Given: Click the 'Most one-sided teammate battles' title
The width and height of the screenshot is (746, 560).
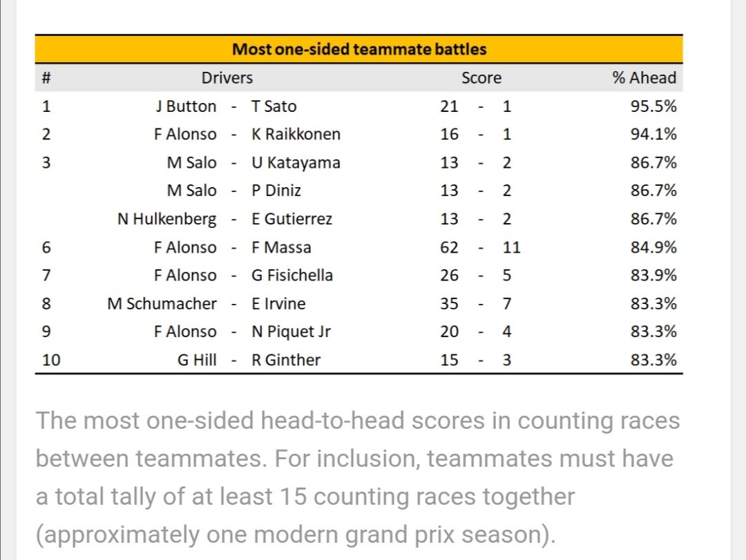Looking at the screenshot, I should [359, 49].
